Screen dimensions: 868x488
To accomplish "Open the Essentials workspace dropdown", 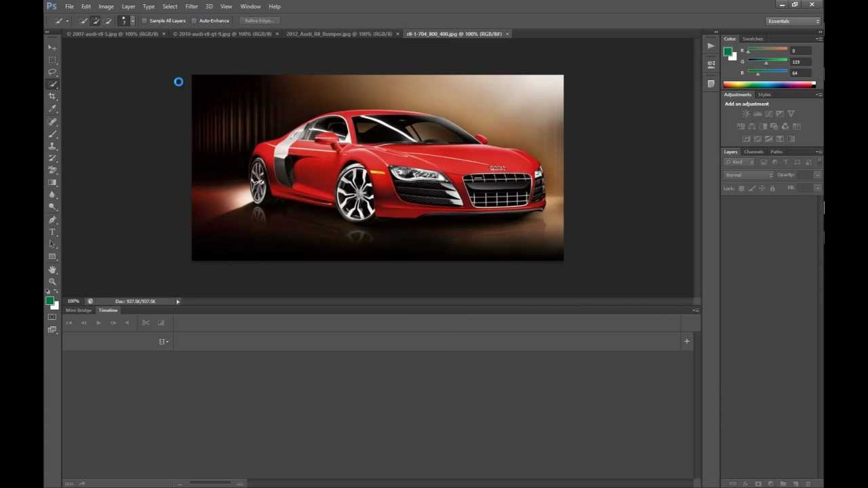I will (793, 21).
